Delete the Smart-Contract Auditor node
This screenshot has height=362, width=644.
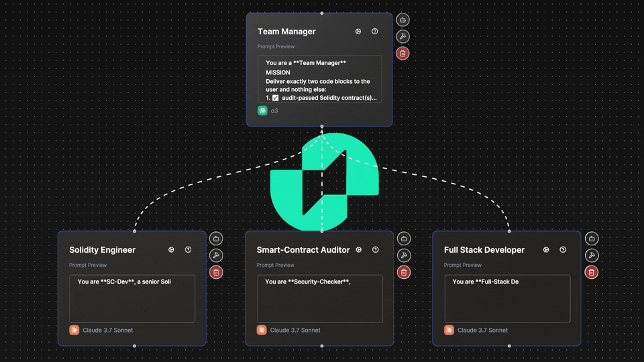(x=404, y=272)
